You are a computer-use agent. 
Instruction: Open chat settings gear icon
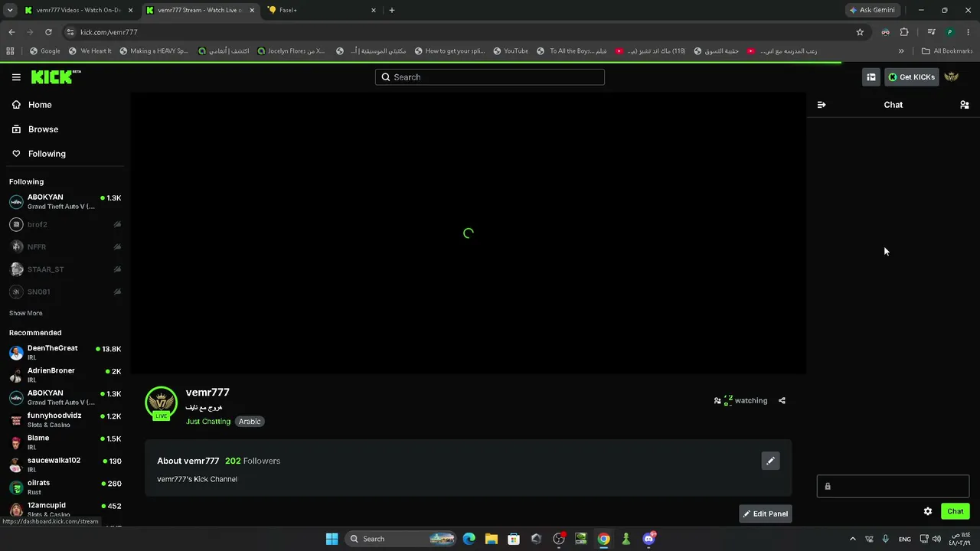[x=928, y=511]
